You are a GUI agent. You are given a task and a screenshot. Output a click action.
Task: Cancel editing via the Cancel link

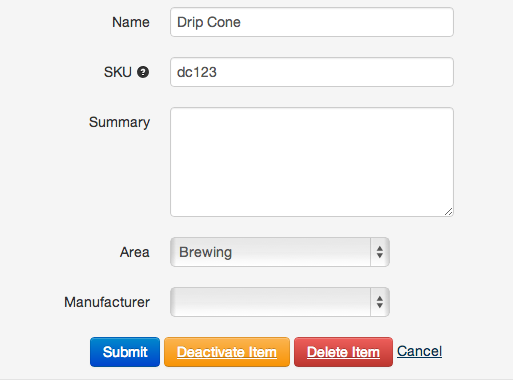point(419,351)
